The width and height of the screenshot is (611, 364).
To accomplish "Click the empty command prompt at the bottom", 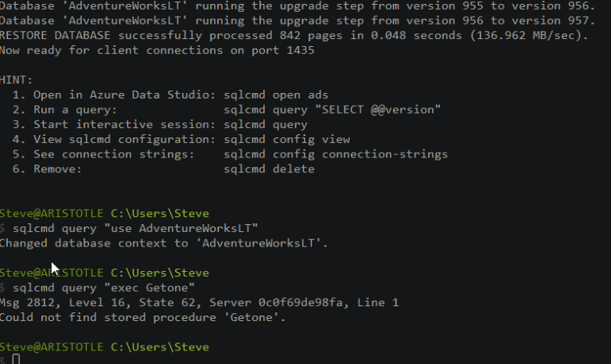I will coord(16,359).
